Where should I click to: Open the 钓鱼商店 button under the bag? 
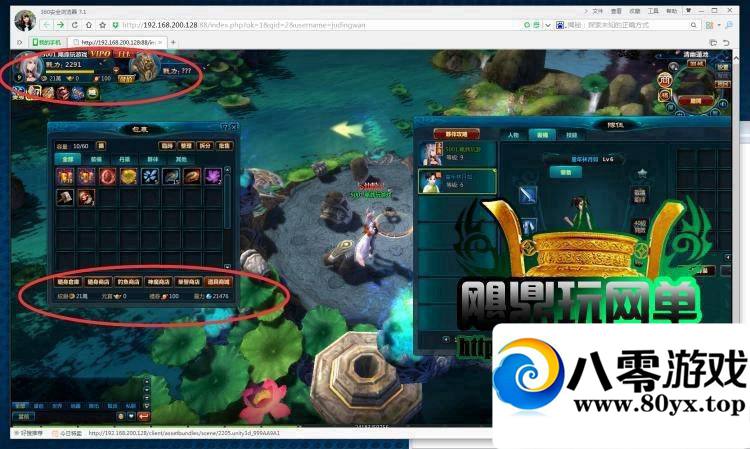[128, 282]
